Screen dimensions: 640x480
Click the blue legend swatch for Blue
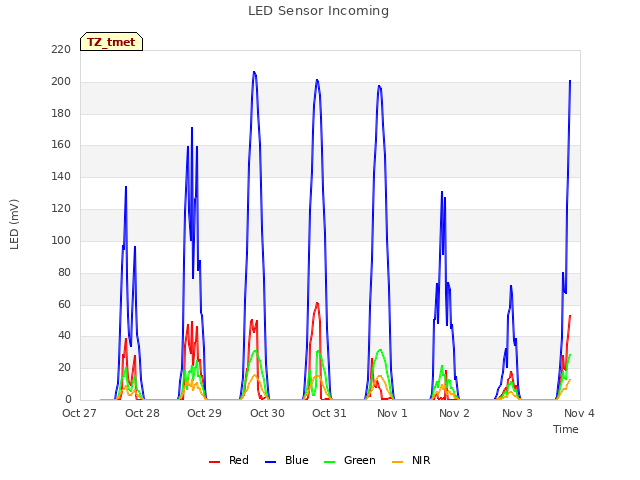coord(271,462)
